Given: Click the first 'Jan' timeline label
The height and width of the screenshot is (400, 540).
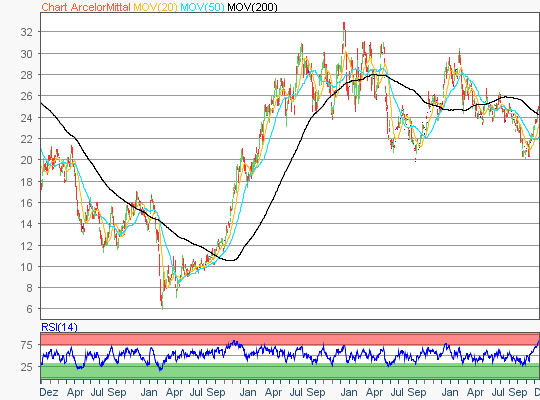Looking at the screenshot, I should (149, 392).
